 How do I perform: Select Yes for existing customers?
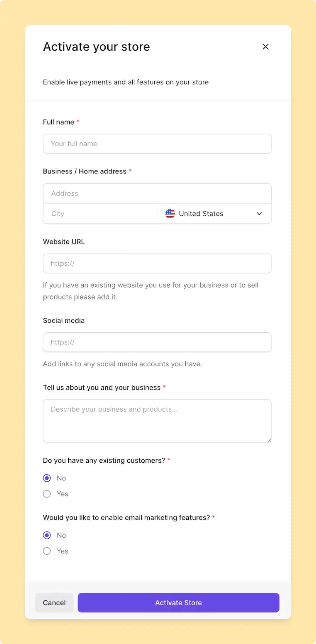click(47, 494)
